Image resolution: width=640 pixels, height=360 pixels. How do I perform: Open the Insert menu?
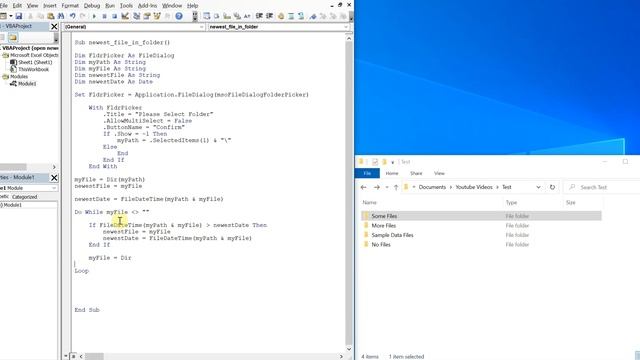pos(50,6)
